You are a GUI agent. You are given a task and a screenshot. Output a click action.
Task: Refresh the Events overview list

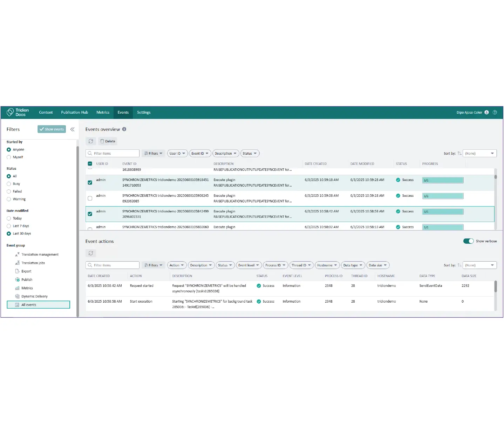pos(91,141)
